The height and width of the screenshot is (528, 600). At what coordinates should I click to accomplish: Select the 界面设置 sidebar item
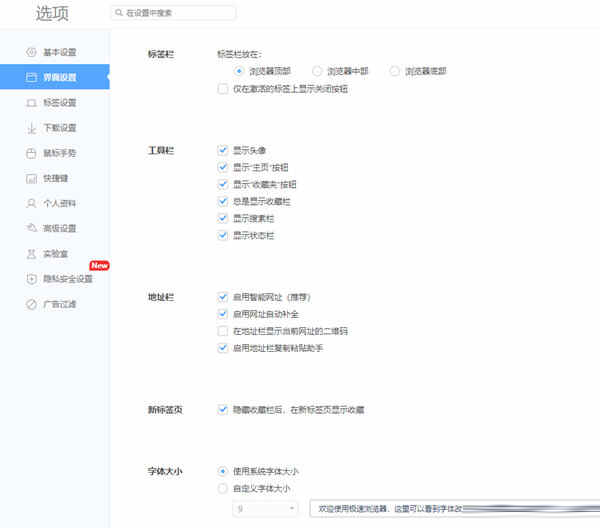tap(60, 77)
